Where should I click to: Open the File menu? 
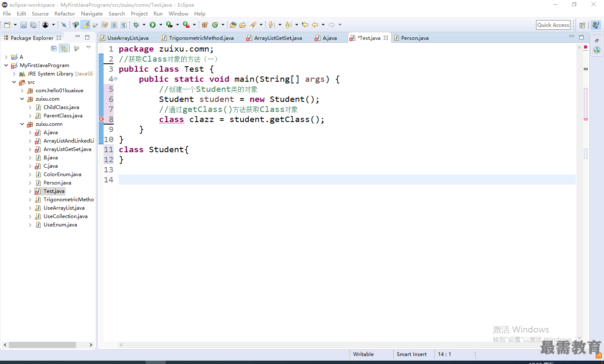pos(7,13)
